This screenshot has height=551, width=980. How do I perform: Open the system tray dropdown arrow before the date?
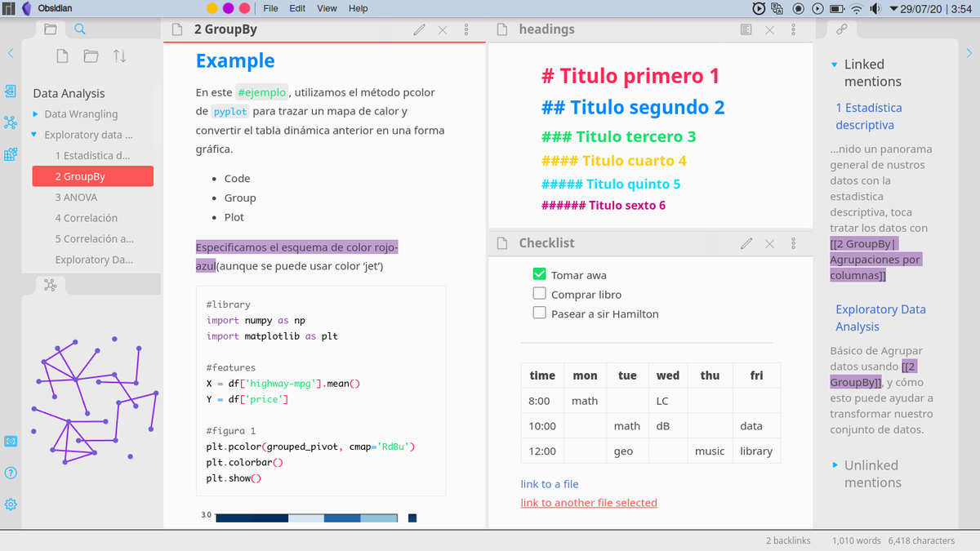tap(893, 9)
